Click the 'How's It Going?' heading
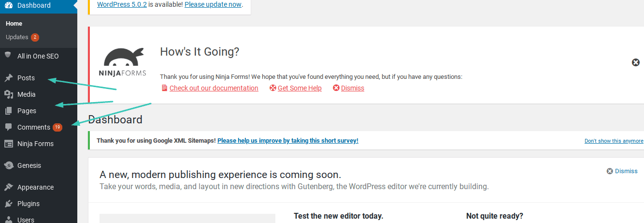Screen dimensions: 644x223 pyautogui.click(x=200, y=52)
